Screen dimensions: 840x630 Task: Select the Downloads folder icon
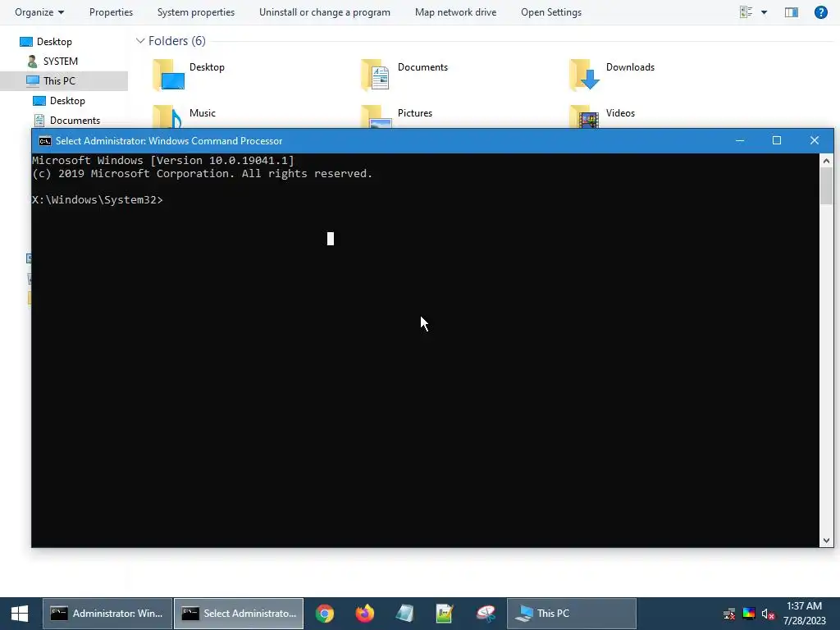click(x=584, y=74)
